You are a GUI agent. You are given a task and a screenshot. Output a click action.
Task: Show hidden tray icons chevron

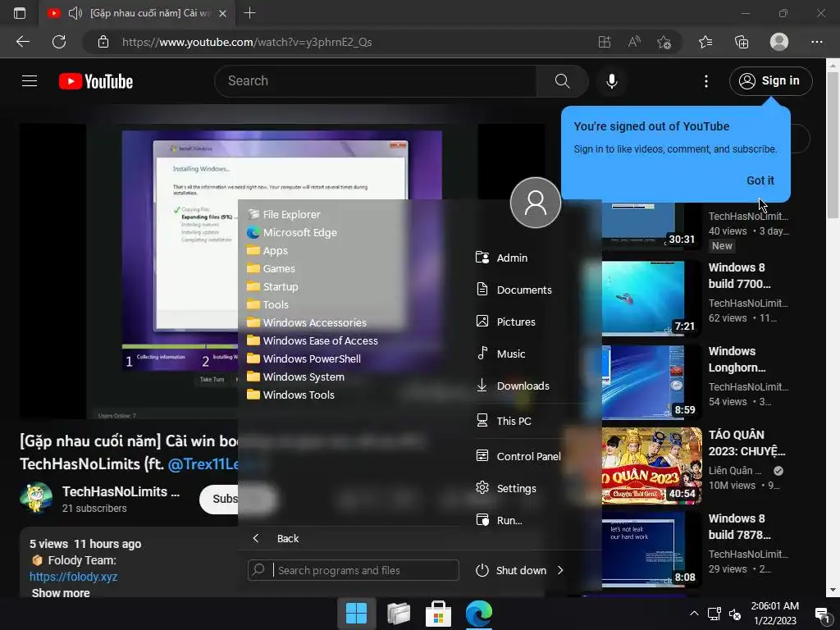[x=694, y=614]
